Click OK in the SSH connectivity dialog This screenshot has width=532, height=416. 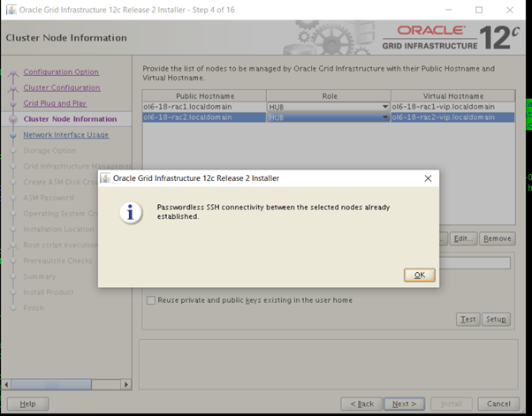(x=419, y=275)
